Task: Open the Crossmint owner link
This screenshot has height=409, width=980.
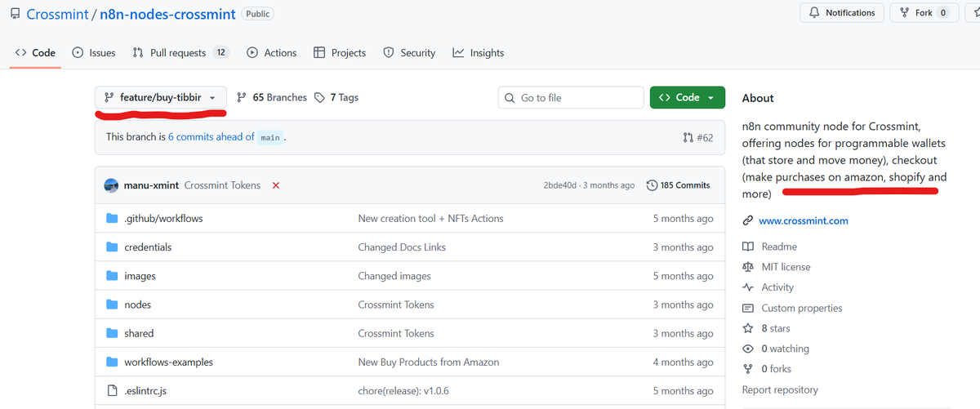Action: click(57, 15)
